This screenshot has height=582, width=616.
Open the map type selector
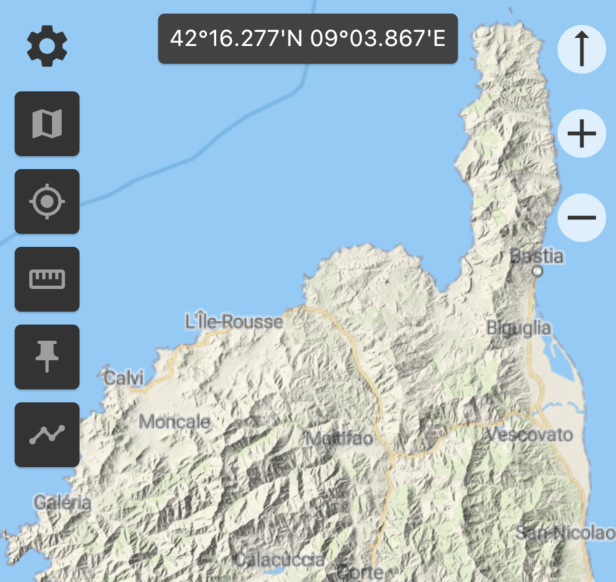point(47,124)
